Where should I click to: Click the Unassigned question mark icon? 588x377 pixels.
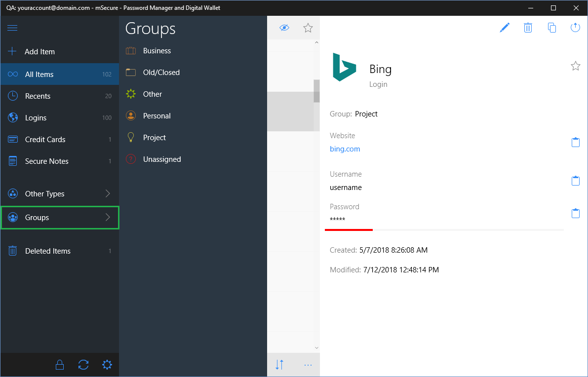(131, 159)
